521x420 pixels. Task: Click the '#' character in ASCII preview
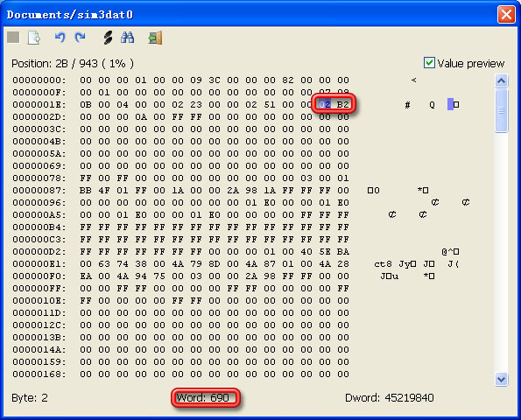pos(407,105)
